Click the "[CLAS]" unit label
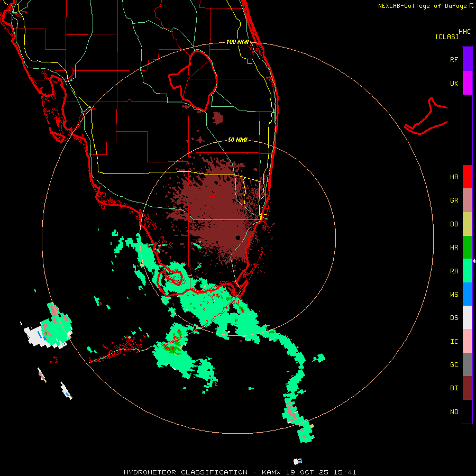Viewport: 476px width, 476px height. point(447,36)
